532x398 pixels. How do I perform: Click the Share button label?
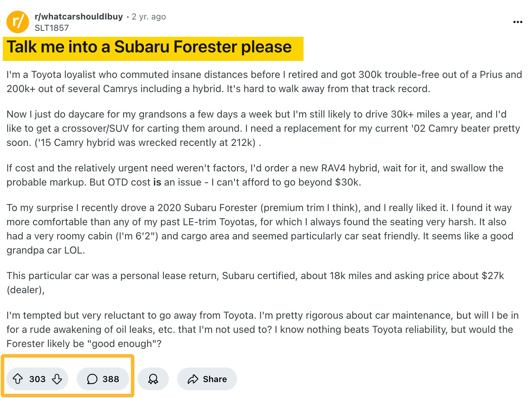pos(214,379)
